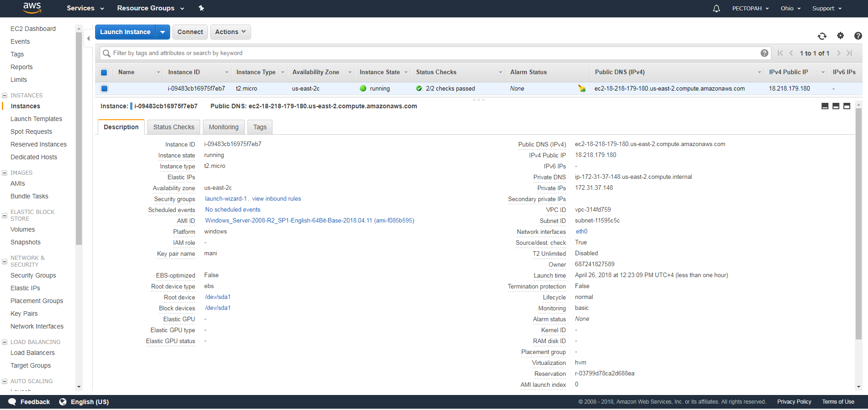This screenshot has height=410, width=868.
Task: Open the table settings gear
Action: click(840, 35)
